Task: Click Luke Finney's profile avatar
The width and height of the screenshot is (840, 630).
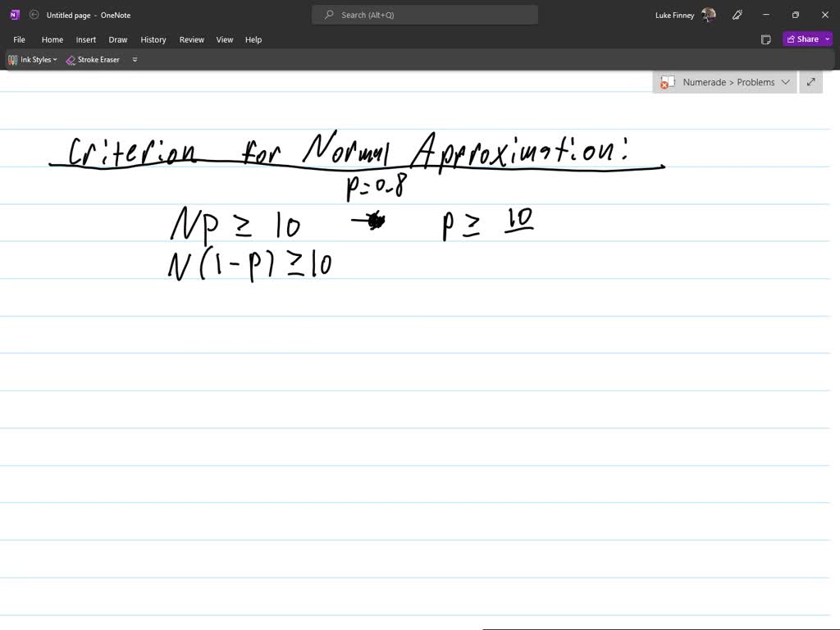Action: (x=707, y=14)
